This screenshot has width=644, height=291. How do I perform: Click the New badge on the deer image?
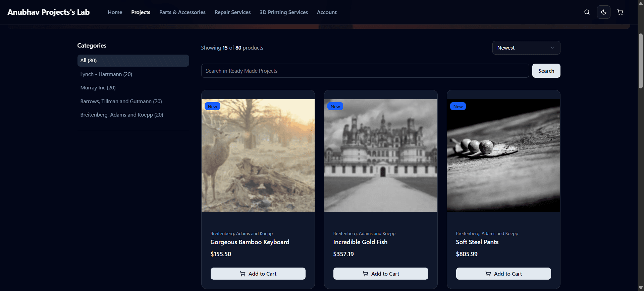[x=212, y=106]
